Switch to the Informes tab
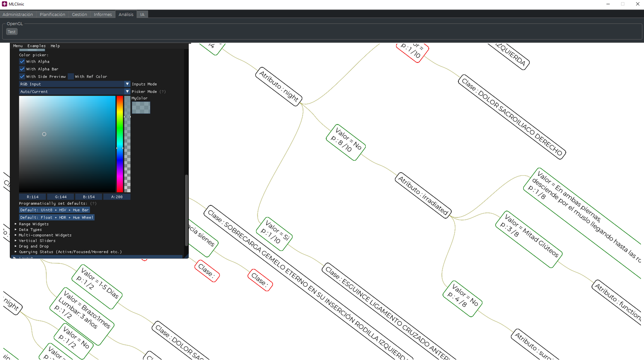644x361 pixels. coord(102,15)
